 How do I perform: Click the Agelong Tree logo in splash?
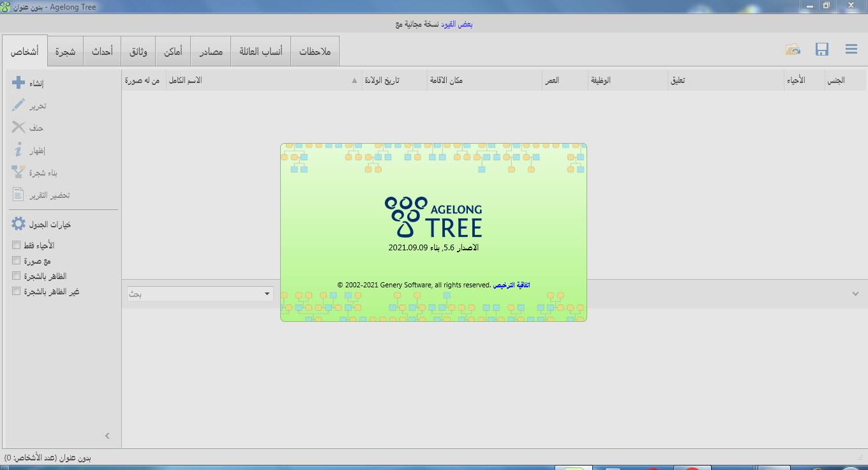433,216
